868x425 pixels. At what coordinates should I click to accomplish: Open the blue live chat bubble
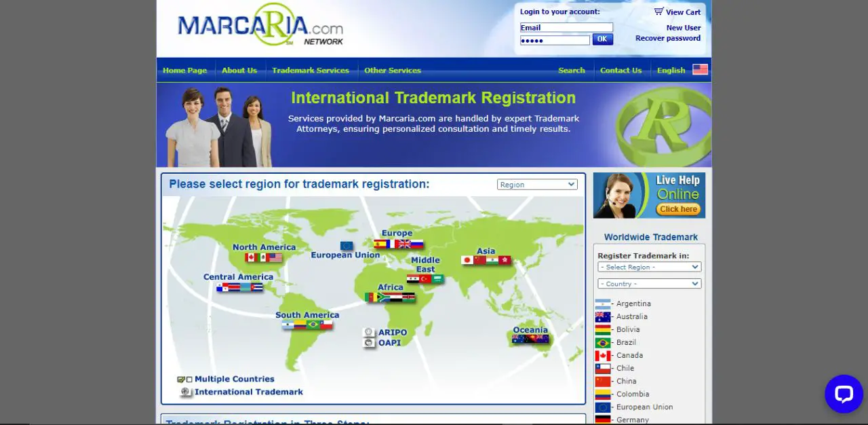click(844, 394)
